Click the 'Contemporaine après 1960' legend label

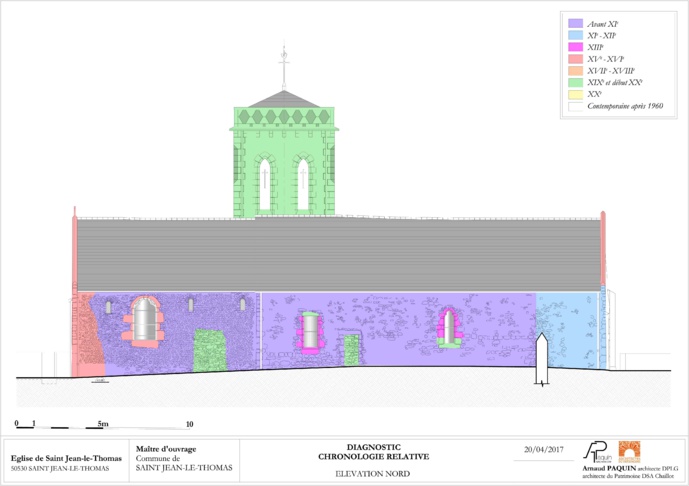click(624, 105)
